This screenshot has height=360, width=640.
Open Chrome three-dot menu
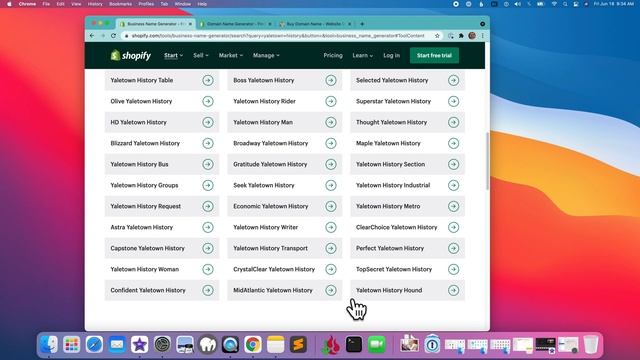(x=482, y=36)
